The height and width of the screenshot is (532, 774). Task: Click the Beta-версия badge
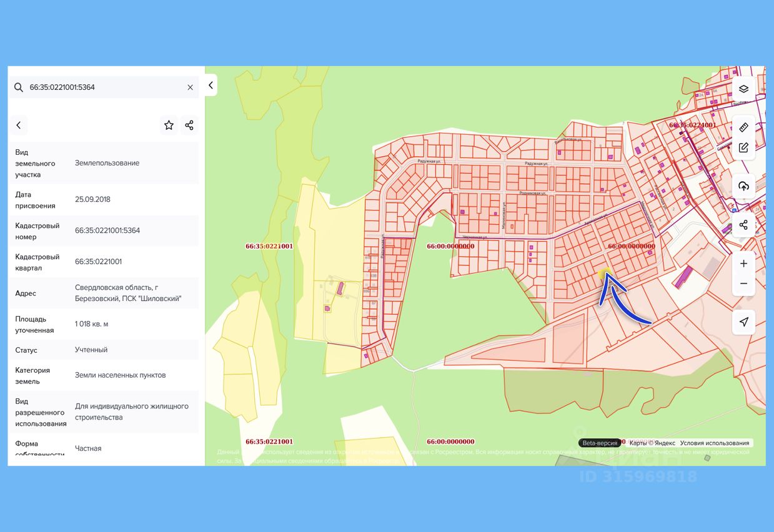pyautogui.click(x=600, y=443)
